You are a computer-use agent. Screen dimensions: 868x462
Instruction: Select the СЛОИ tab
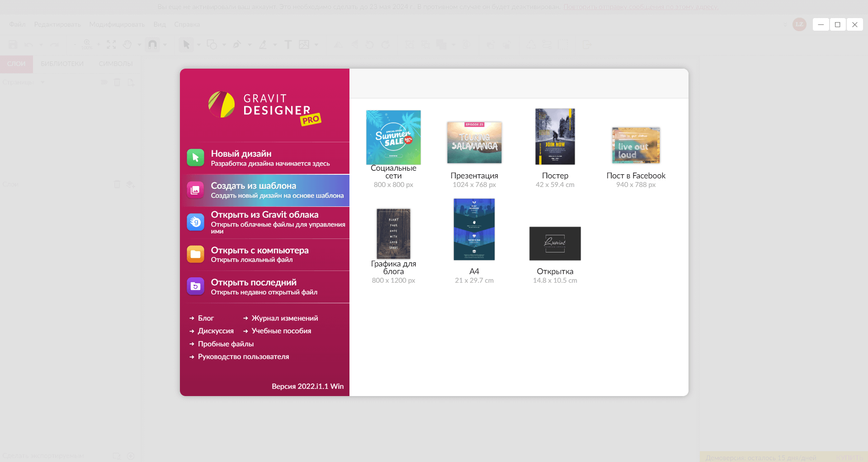point(16,64)
